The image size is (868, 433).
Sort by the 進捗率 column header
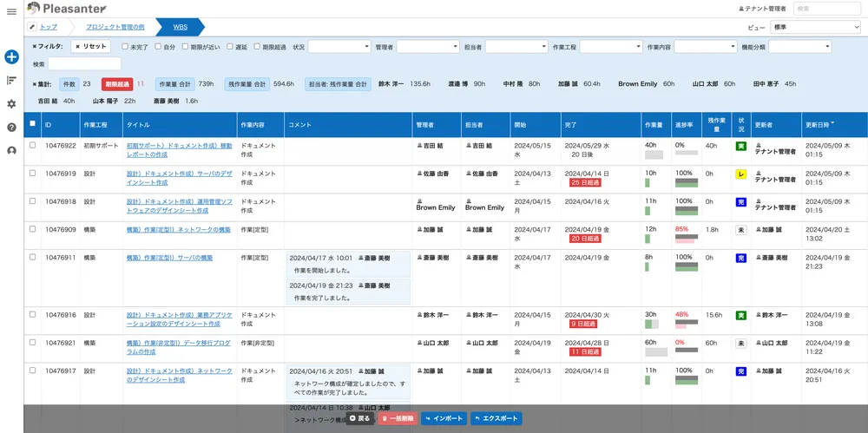(x=687, y=125)
